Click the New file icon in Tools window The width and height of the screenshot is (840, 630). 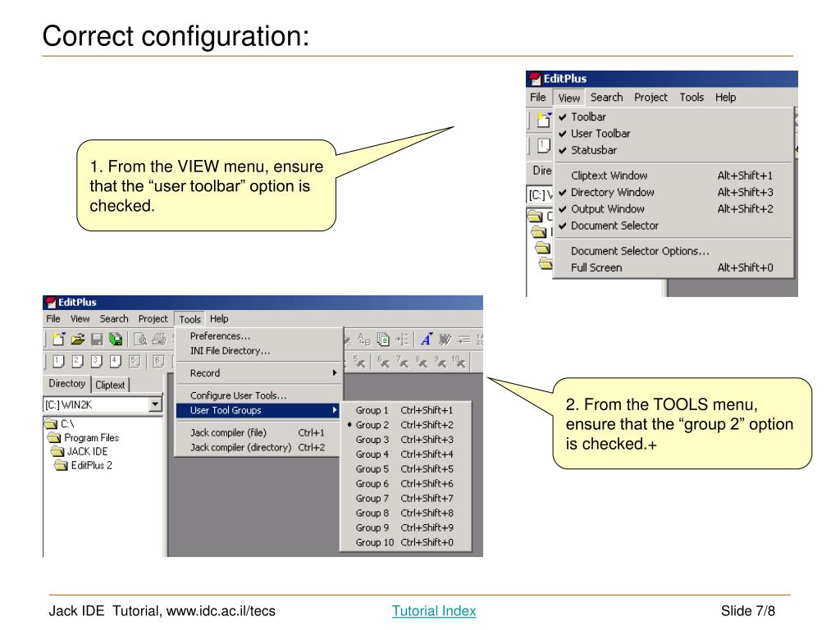click(x=58, y=339)
